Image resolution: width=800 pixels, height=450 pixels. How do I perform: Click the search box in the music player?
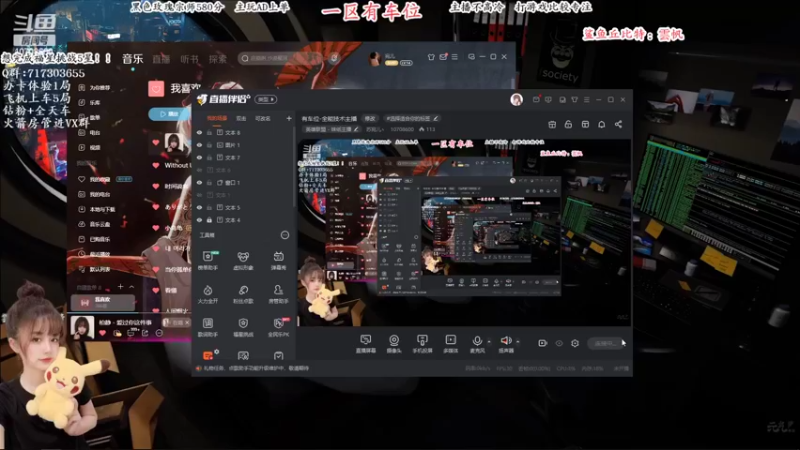tap(281, 58)
